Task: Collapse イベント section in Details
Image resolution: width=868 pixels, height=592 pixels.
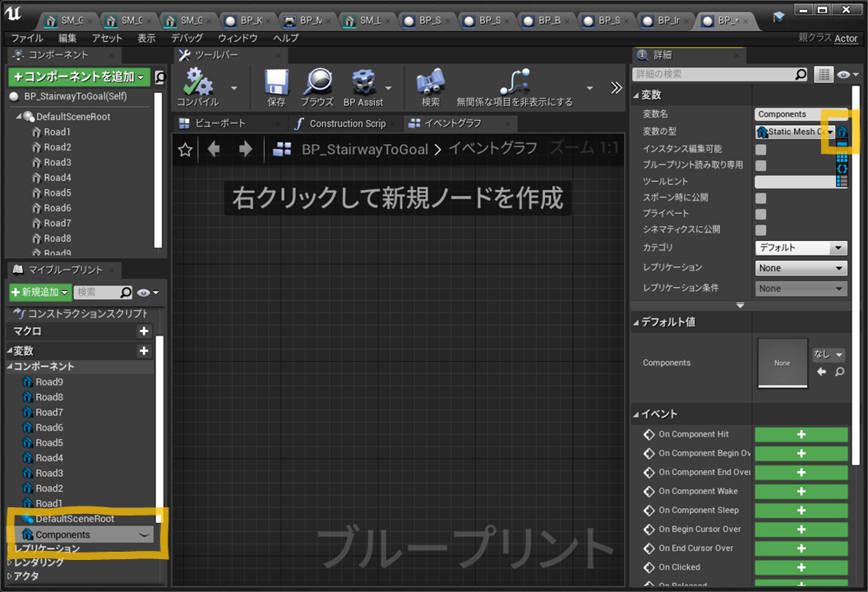Action: [x=636, y=414]
